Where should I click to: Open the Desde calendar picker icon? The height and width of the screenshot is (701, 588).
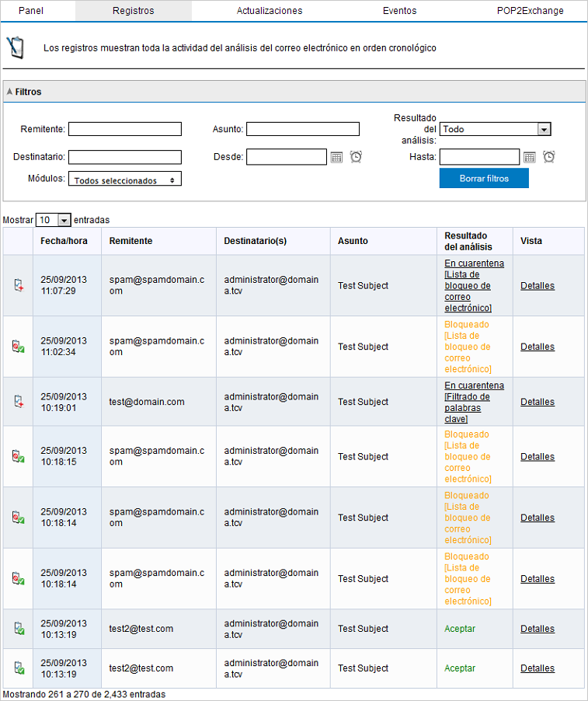336,157
